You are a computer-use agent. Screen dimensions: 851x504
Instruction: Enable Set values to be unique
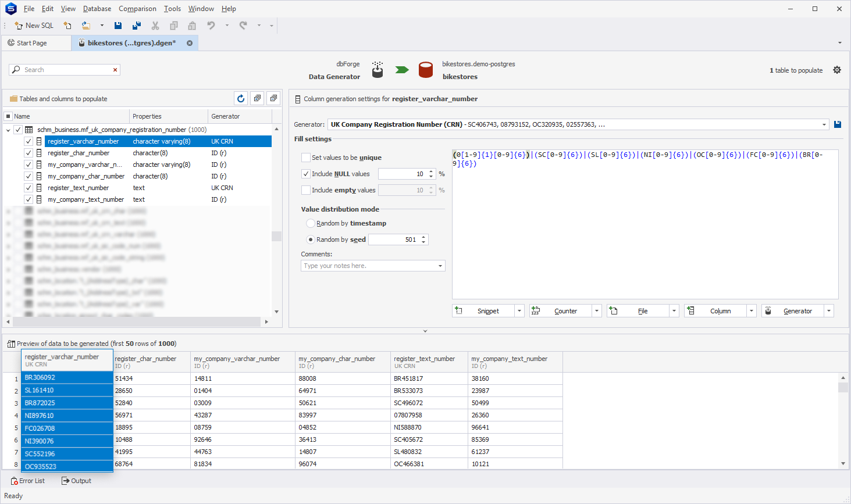pos(305,158)
